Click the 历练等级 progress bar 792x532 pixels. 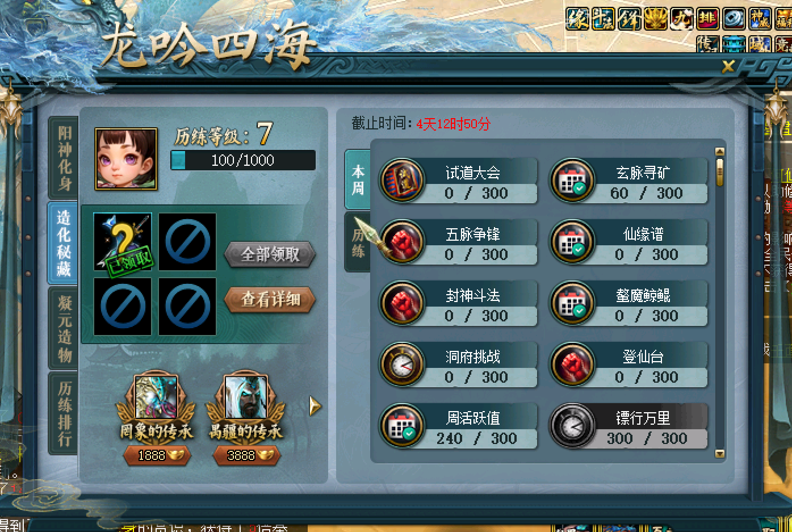(x=243, y=160)
